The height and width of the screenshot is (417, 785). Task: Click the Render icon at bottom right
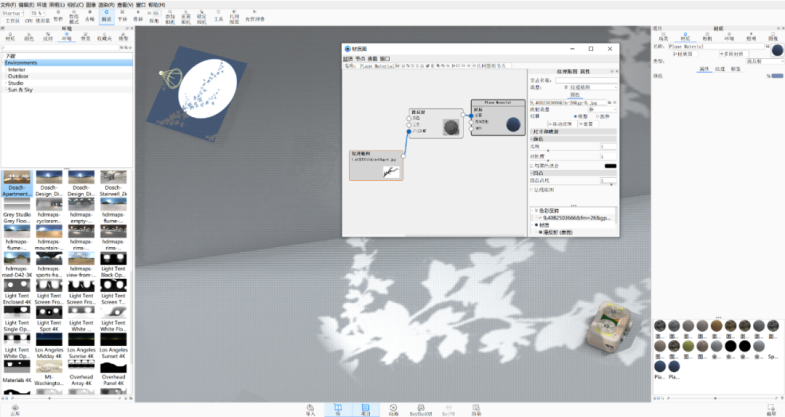click(x=772, y=408)
